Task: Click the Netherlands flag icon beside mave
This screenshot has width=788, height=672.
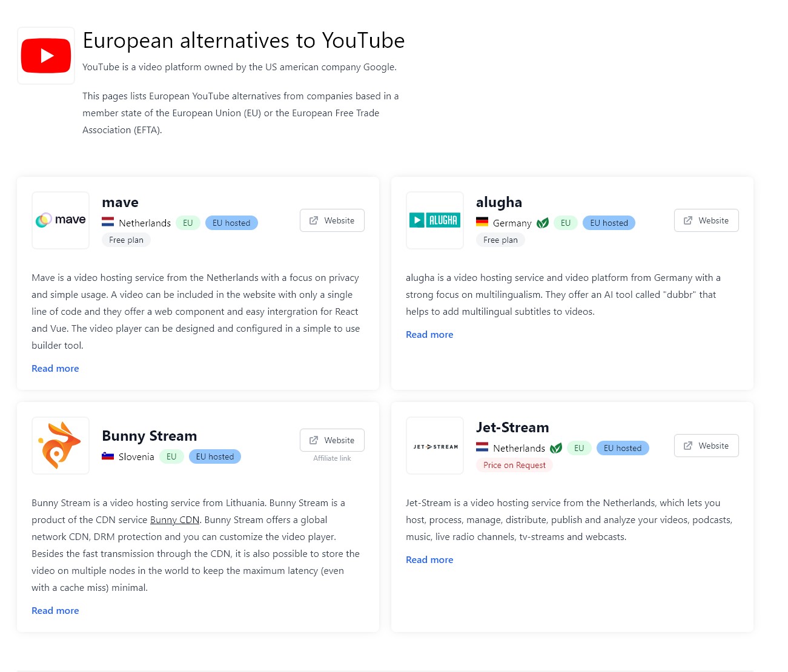Action: [108, 222]
